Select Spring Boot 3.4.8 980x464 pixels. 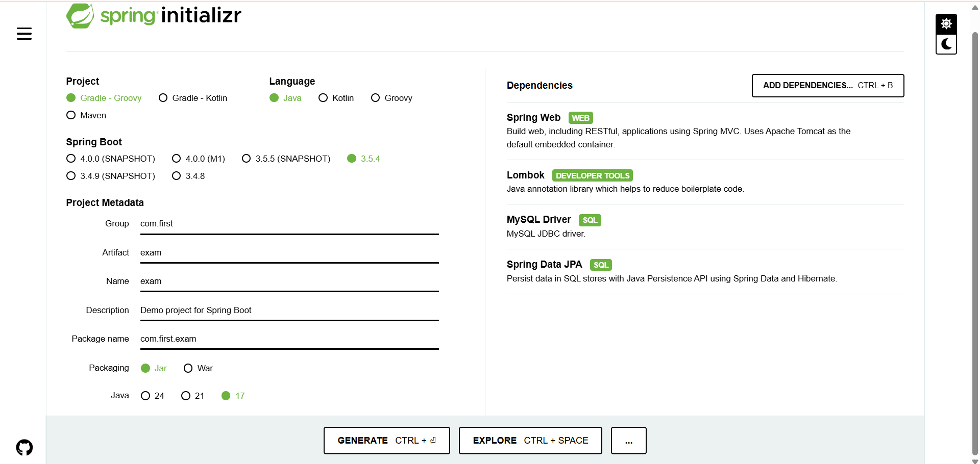pyautogui.click(x=188, y=176)
